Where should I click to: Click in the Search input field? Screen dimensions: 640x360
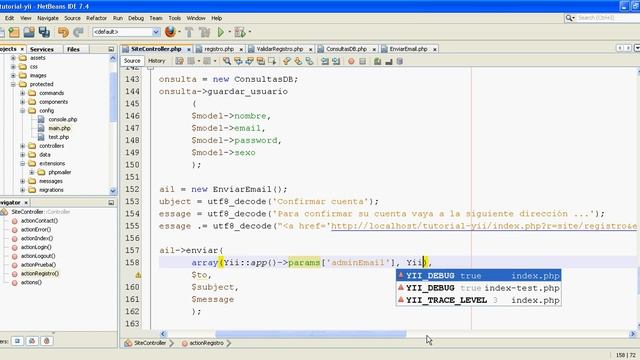pyautogui.click(x=607, y=18)
